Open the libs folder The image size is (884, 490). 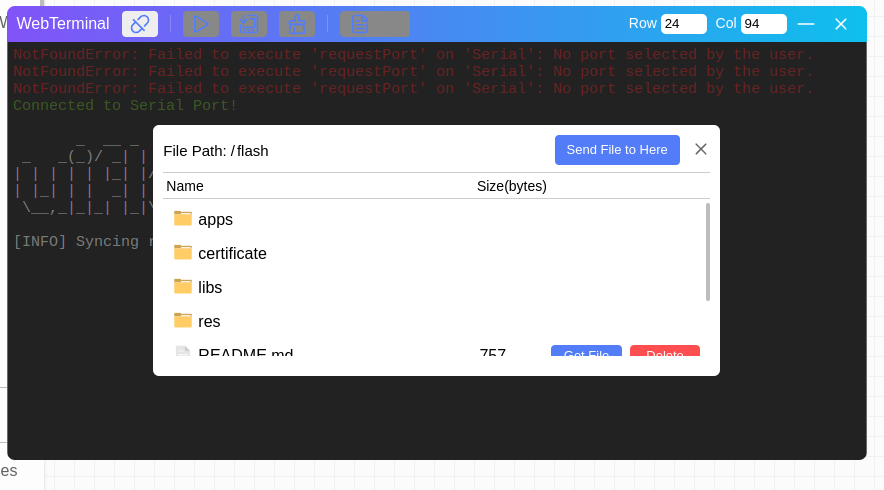210,287
